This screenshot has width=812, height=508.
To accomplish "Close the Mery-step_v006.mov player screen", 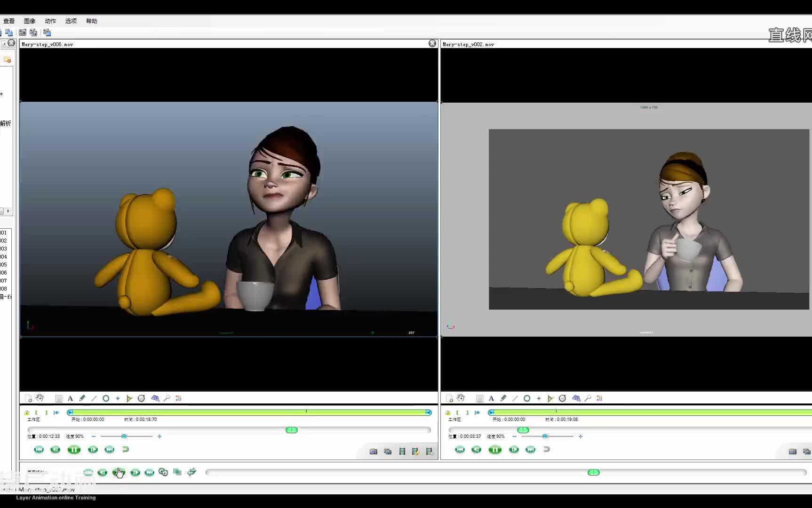I will [x=432, y=43].
